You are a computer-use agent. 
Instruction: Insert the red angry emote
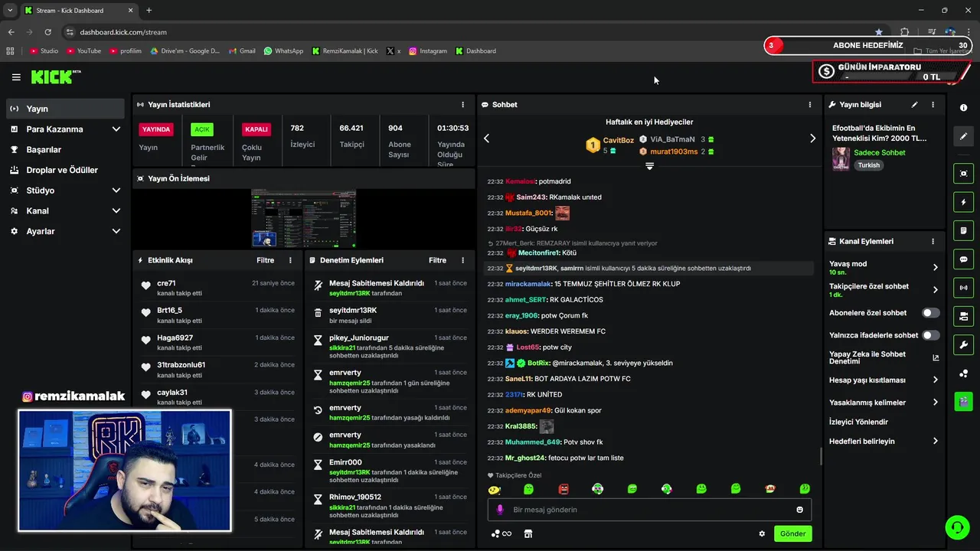[x=563, y=489]
